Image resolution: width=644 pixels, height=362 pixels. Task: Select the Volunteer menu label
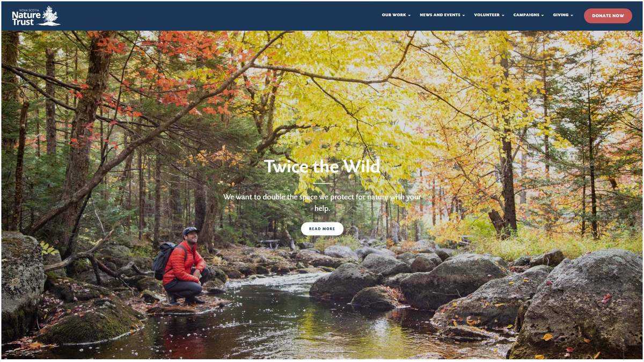487,15
